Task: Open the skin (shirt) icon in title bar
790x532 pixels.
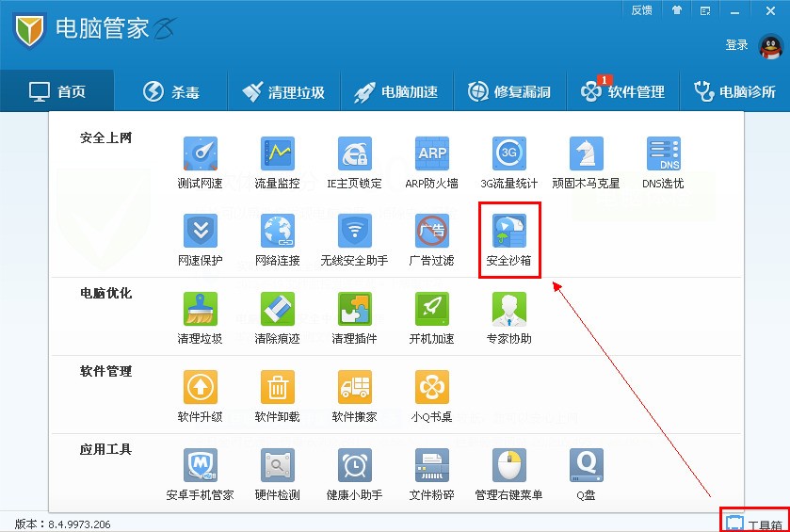Action: click(x=677, y=10)
